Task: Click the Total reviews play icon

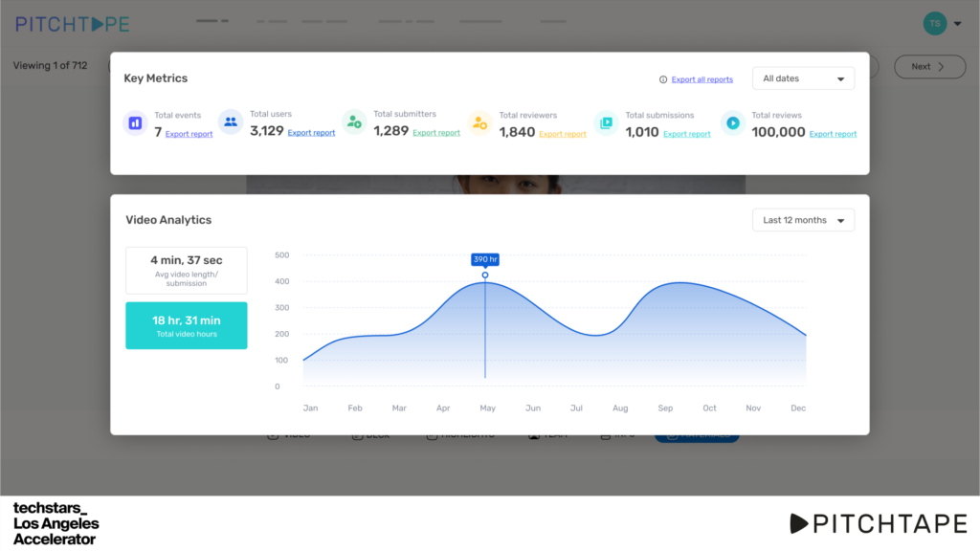Action: (x=732, y=122)
